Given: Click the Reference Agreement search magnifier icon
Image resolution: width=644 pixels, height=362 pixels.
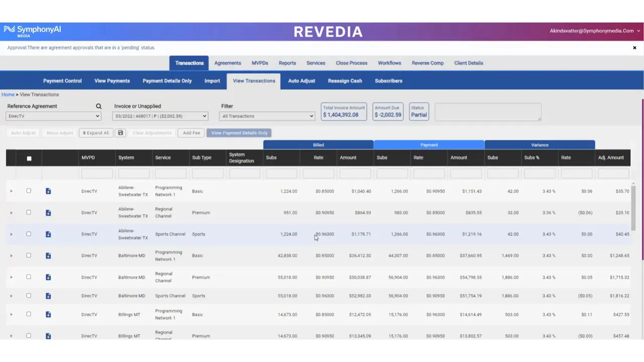Looking at the screenshot, I should (x=99, y=106).
